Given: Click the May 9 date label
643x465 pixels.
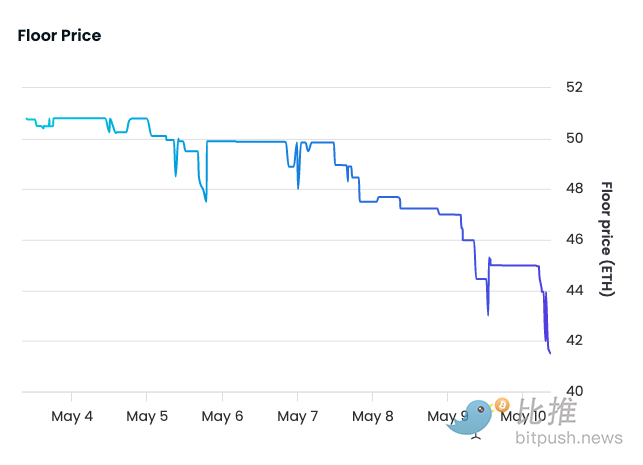Looking at the screenshot, I should click(x=446, y=416).
